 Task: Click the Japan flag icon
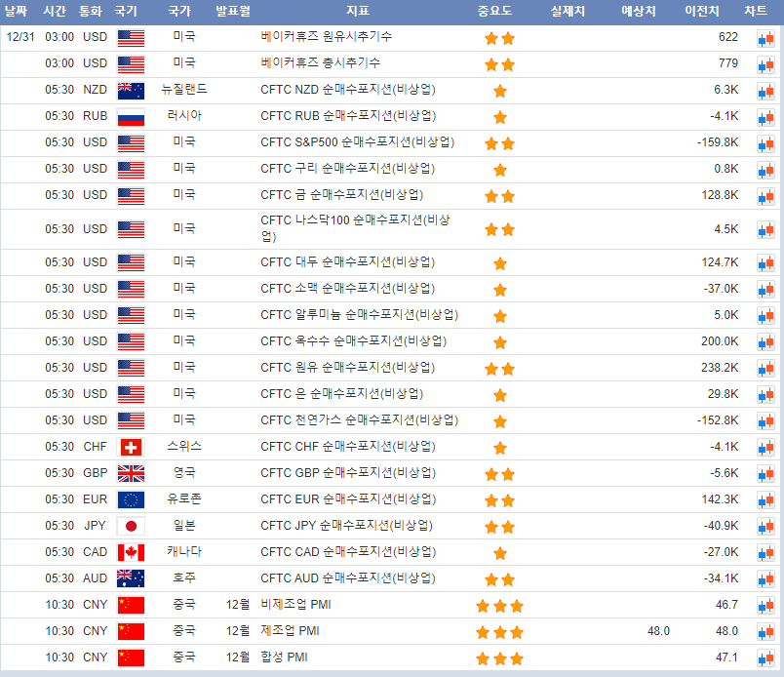tap(131, 527)
